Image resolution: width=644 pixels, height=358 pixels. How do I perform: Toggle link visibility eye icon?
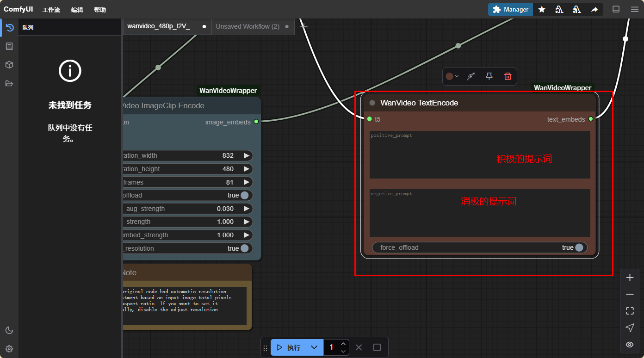[630, 344]
